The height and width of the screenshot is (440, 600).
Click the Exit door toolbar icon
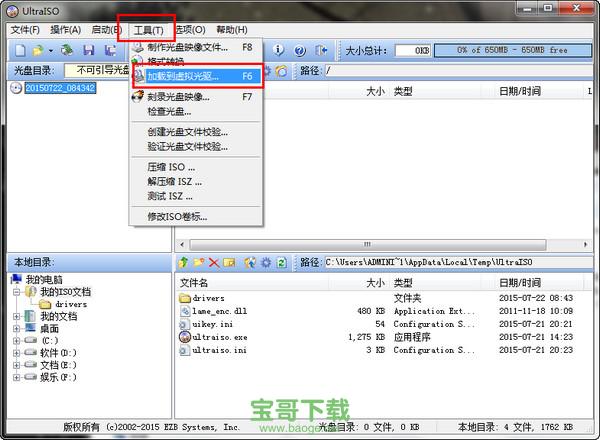click(321, 50)
